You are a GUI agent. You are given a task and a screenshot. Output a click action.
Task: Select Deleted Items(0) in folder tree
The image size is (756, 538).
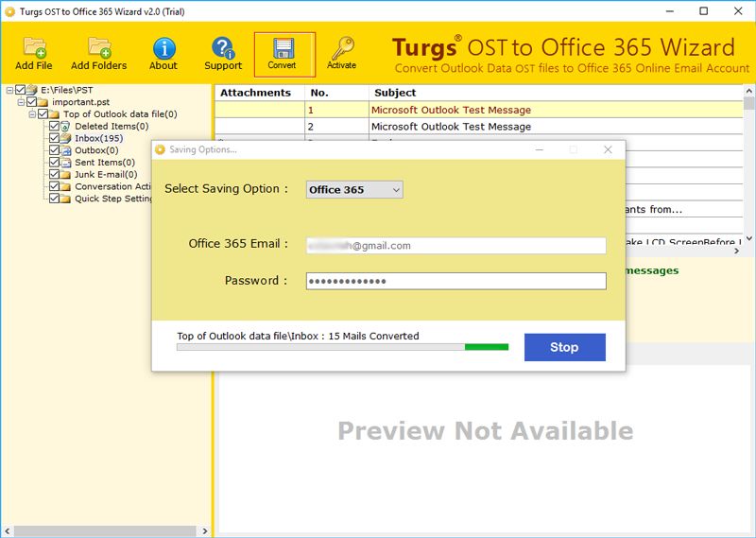tap(112, 127)
